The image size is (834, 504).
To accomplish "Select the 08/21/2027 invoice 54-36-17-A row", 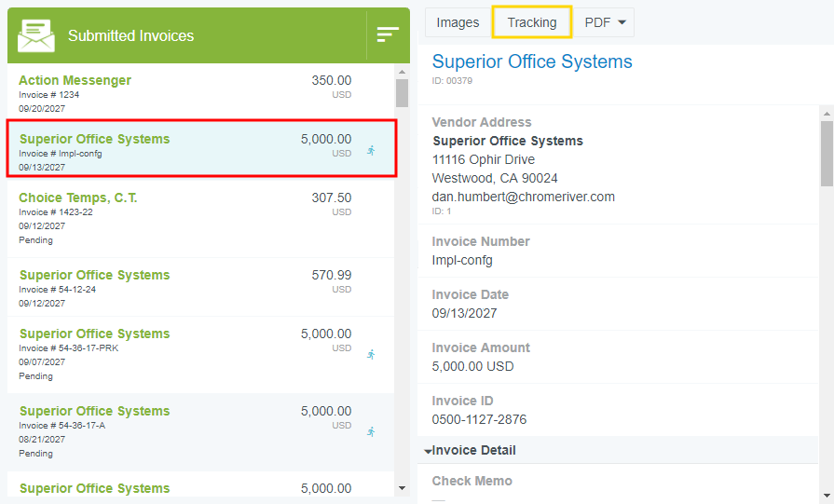I will coord(186,431).
